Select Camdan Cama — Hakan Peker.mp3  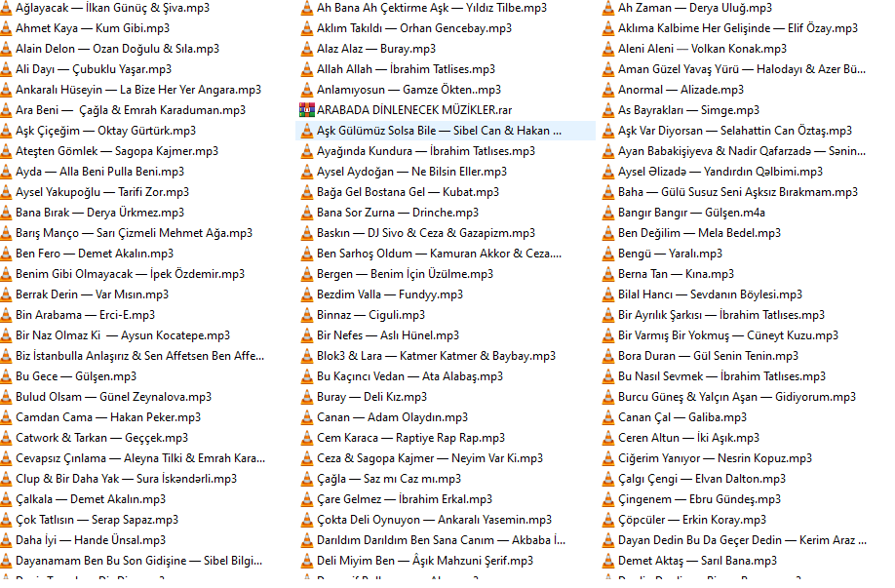click(x=108, y=417)
